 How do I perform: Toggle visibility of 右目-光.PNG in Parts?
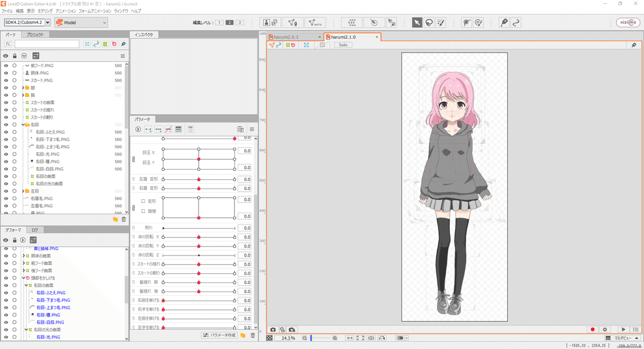(x=6, y=154)
